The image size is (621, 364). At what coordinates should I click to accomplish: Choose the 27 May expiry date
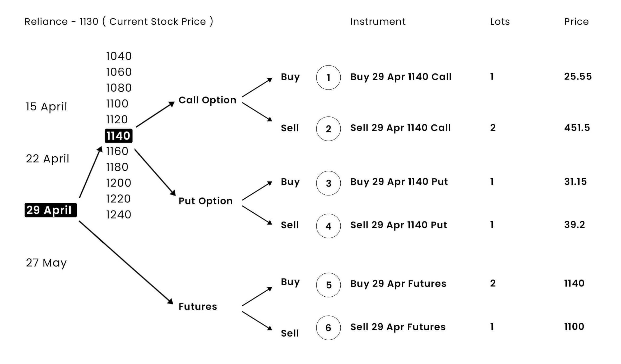[x=46, y=263]
